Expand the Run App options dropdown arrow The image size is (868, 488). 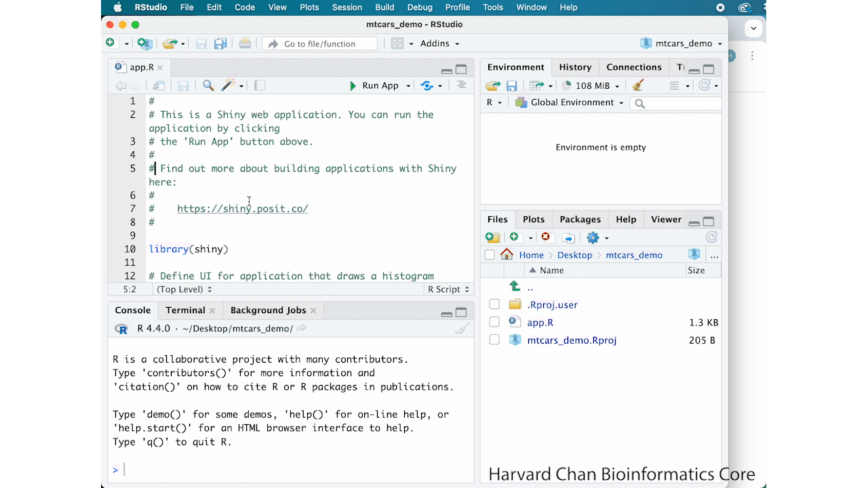tap(408, 86)
